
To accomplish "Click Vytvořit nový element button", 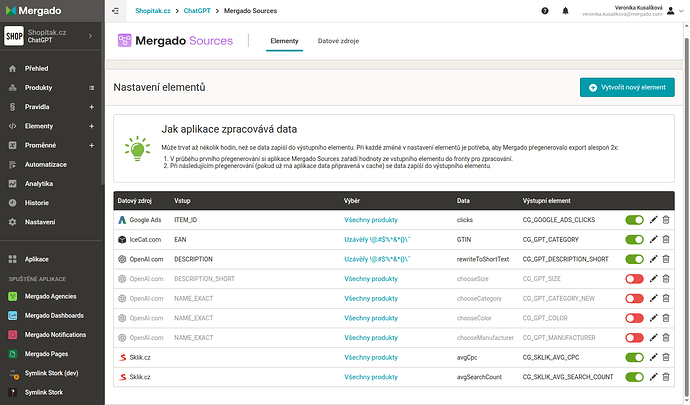I will pos(627,87).
